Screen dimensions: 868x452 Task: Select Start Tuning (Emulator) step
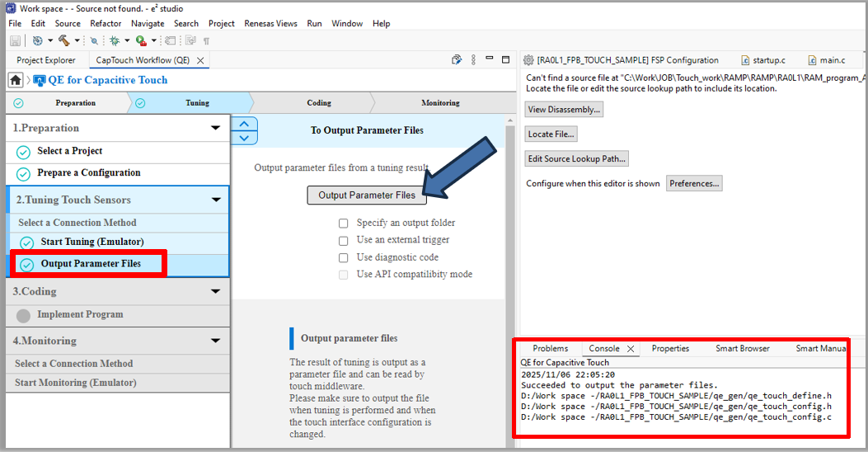(x=92, y=242)
